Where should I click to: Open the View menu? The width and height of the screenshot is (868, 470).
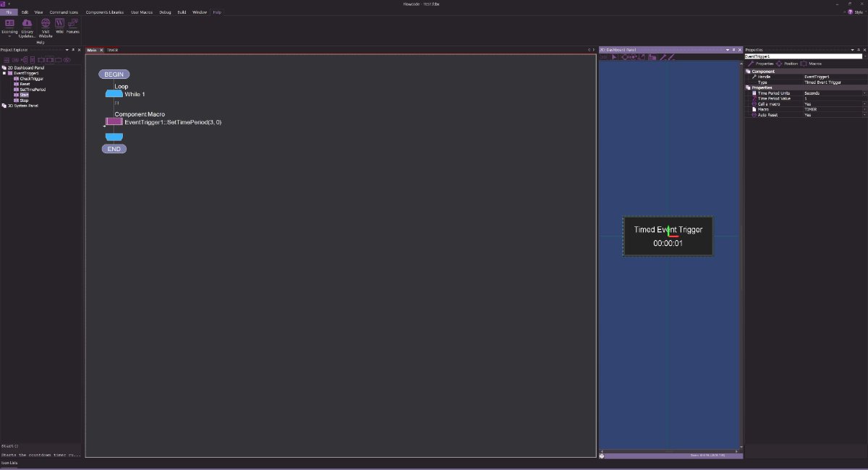pyautogui.click(x=38, y=12)
